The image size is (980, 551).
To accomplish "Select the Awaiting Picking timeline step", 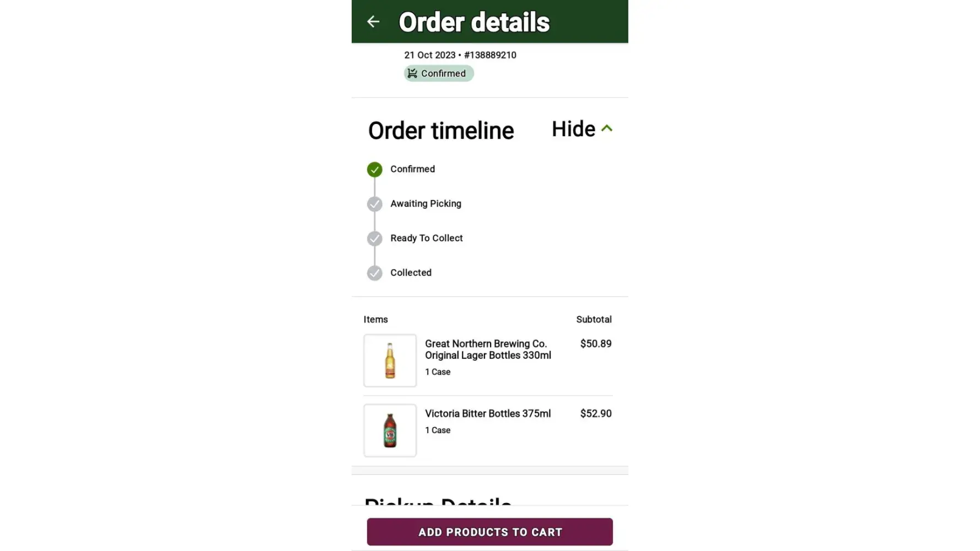I will [426, 204].
